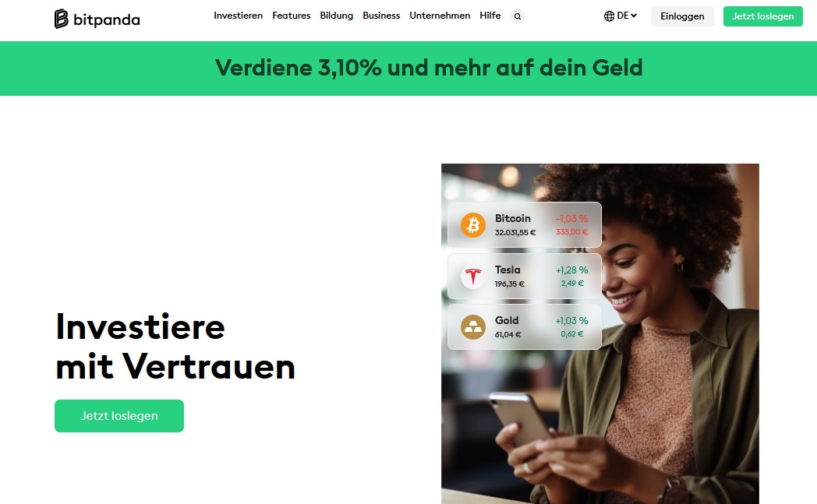Click the red Tesla logo icon
817x504 pixels.
473,276
